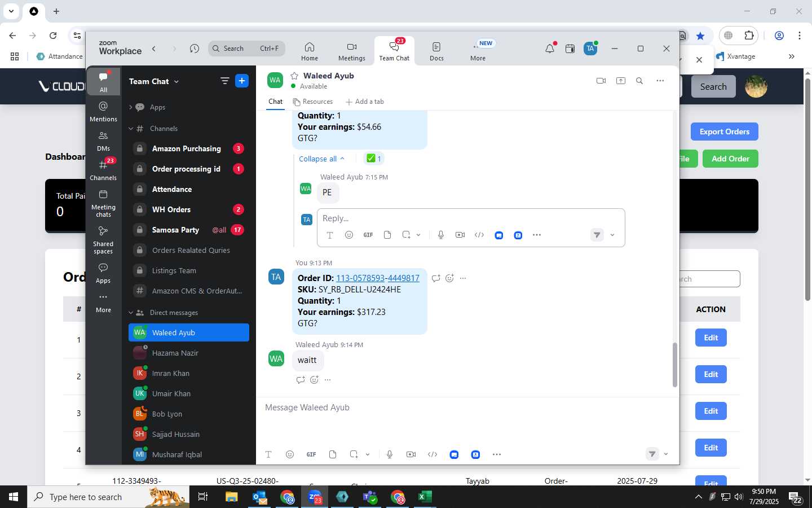Open send options dropdown in reply box
Screen dimensions: 812x508
tap(612, 235)
